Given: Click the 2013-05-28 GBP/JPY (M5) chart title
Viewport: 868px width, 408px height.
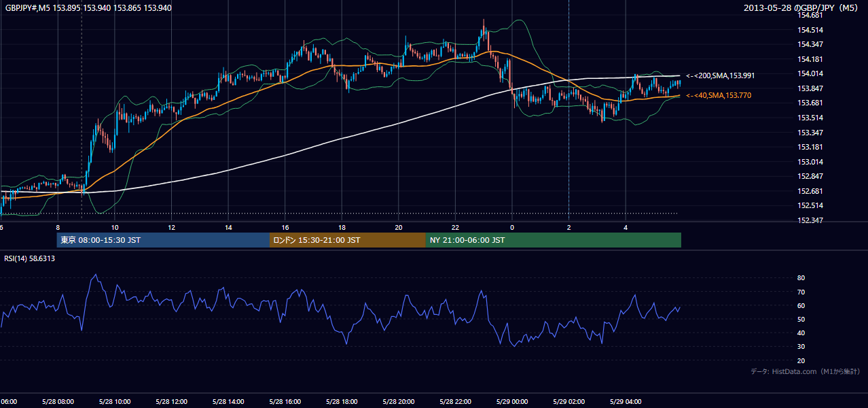Looking at the screenshot, I should [x=801, y=8].
